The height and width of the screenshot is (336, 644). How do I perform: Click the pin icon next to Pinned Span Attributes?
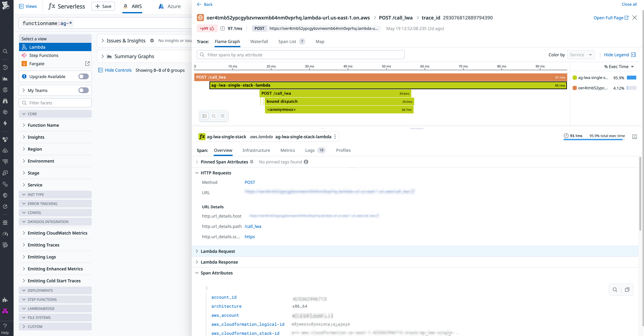coord(252,162)
